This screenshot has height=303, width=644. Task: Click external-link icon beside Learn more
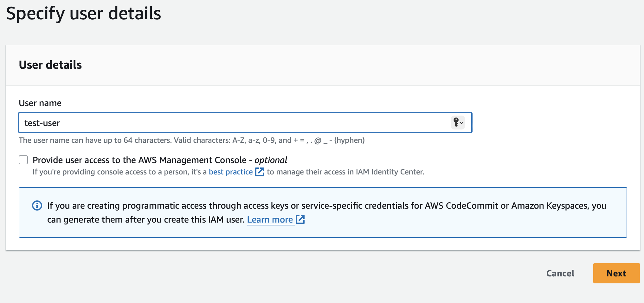(300, 219)
